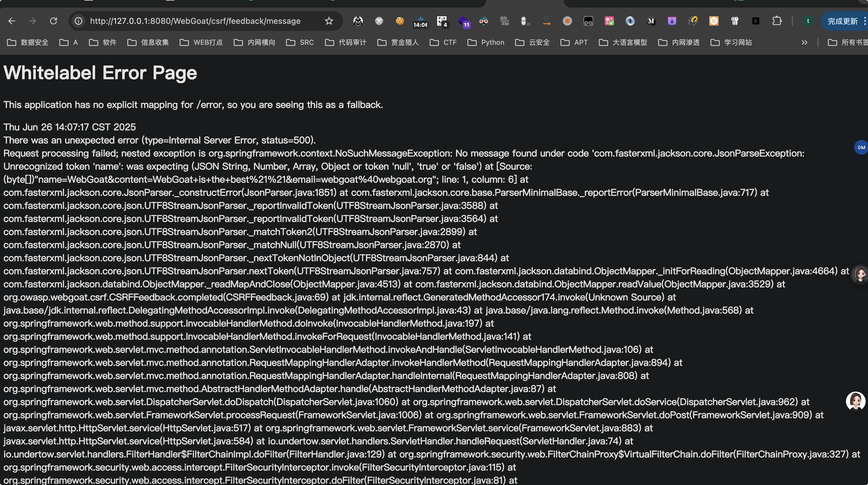The height and width of the screenshot is (485, 868).
Task: Click the 'Whitelabel Error Page' heading
Action: [100, 73]
